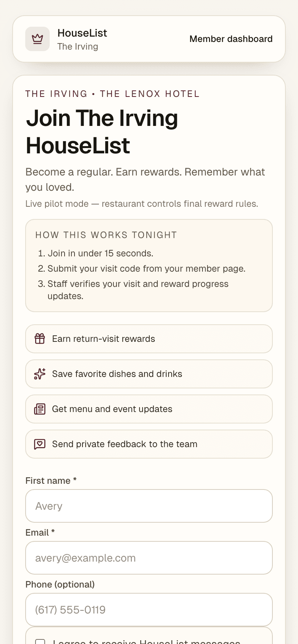Click the newspaper icon for menu updates
298x644 pixels.
40,409
